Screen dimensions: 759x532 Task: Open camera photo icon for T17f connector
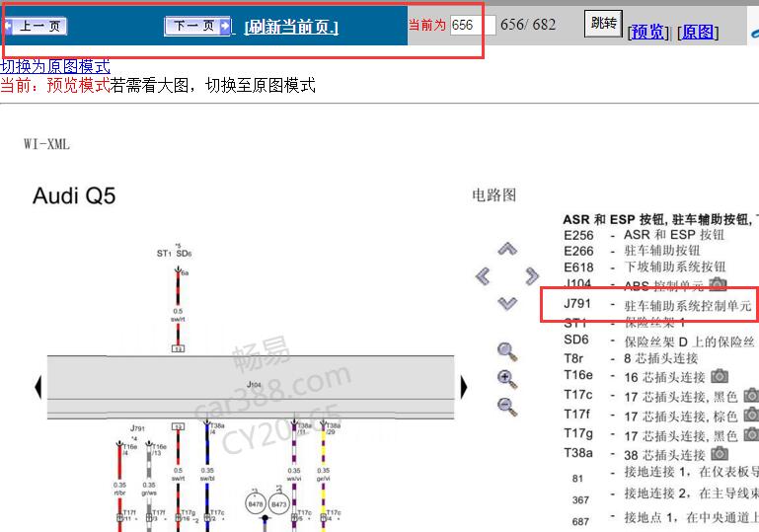click(751, 415)
